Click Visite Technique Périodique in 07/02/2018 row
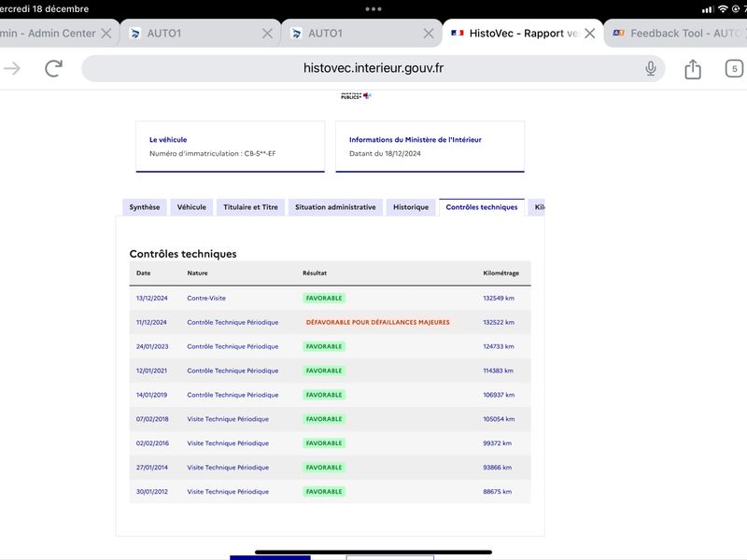Screen dimensions: 747x560 228,419
